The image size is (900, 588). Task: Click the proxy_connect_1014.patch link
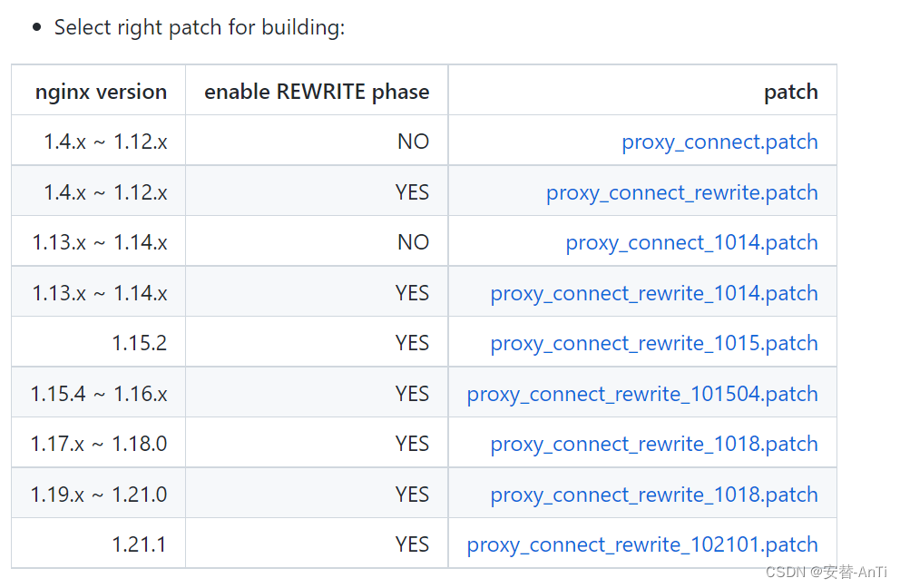coord(691,242)
